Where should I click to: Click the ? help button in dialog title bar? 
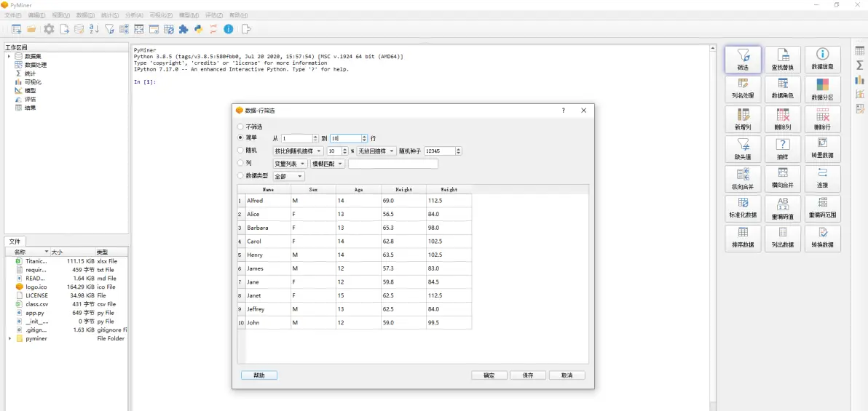click(564, 110)
